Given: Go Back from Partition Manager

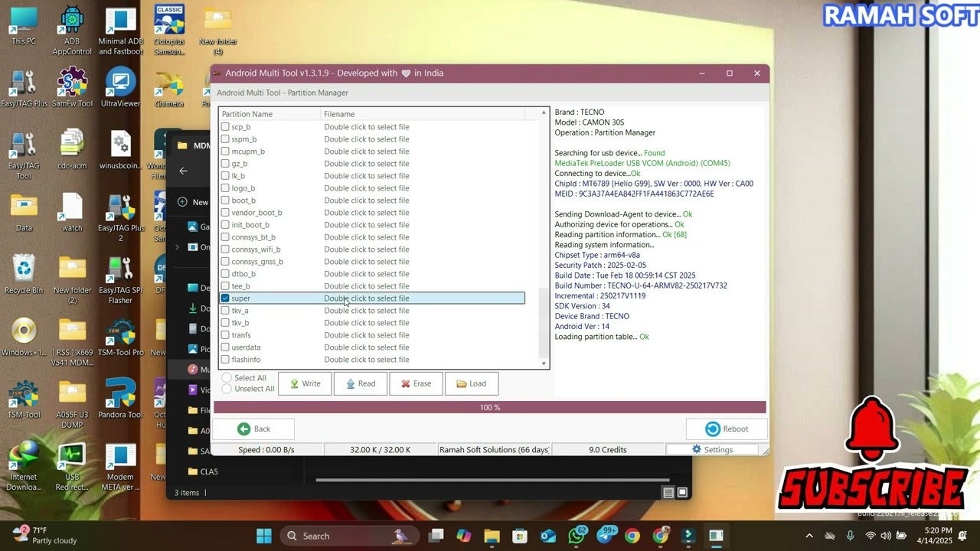Looking at the screenshot, I should tap(253, 429).
